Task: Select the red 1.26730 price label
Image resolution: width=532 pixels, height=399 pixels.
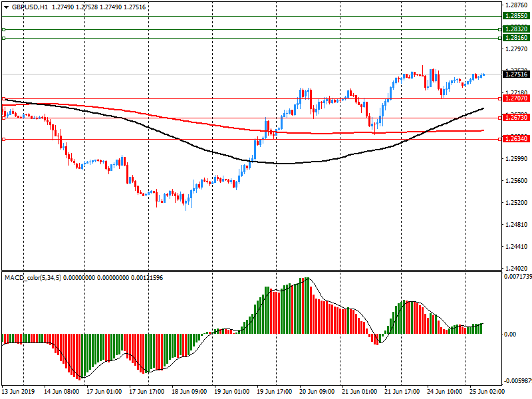Action: pos(516,118)
